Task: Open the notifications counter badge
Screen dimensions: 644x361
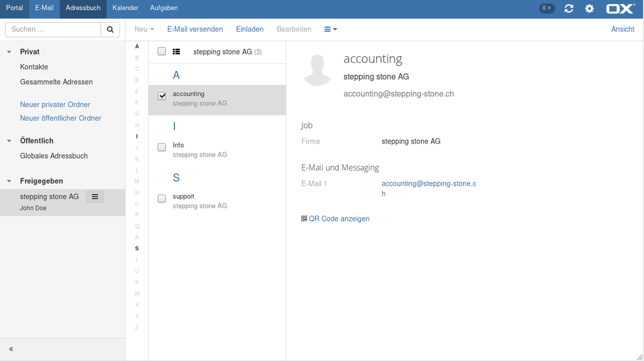Action: [546, 8]
